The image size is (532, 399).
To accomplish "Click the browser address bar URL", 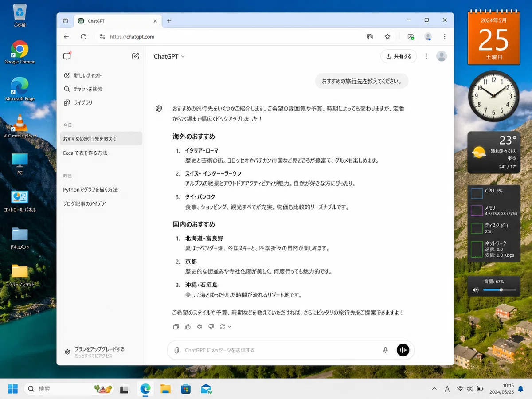I will [132, 37].
